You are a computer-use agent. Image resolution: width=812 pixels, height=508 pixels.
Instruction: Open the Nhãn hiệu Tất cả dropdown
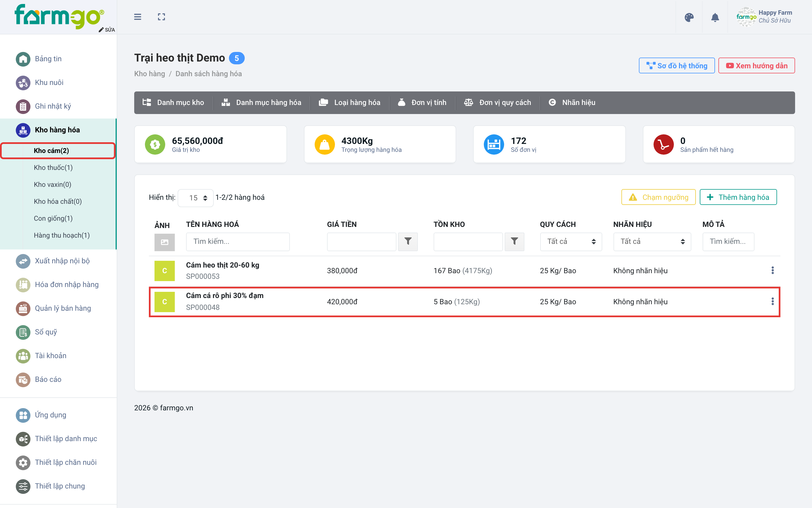point(652,242)
